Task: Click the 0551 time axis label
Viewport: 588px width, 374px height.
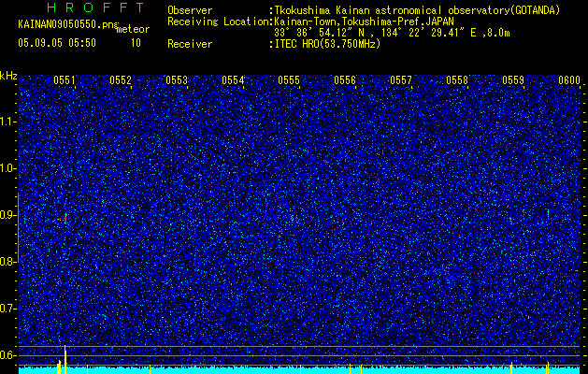Action: (65, 80)
